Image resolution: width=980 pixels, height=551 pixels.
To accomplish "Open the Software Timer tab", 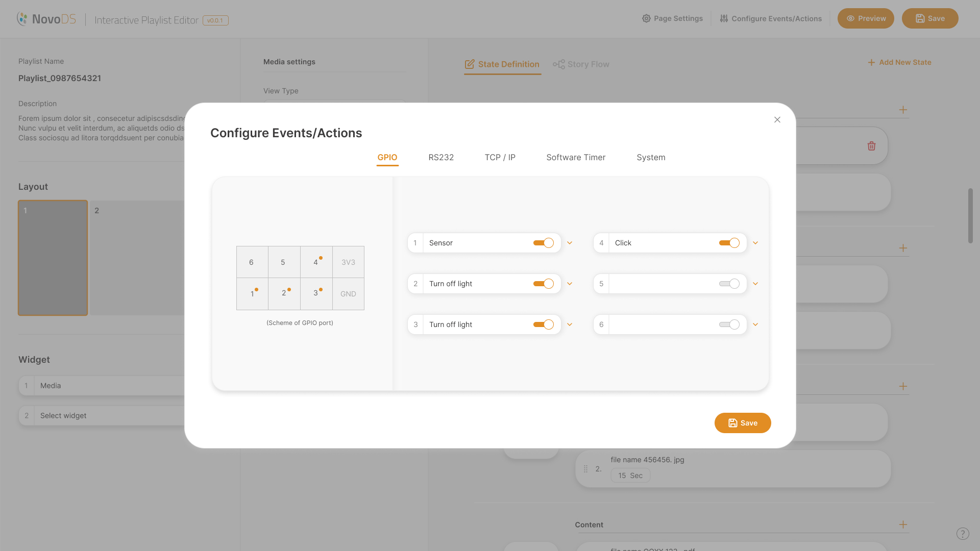I will pyautogui.click(x=576, y=158).
